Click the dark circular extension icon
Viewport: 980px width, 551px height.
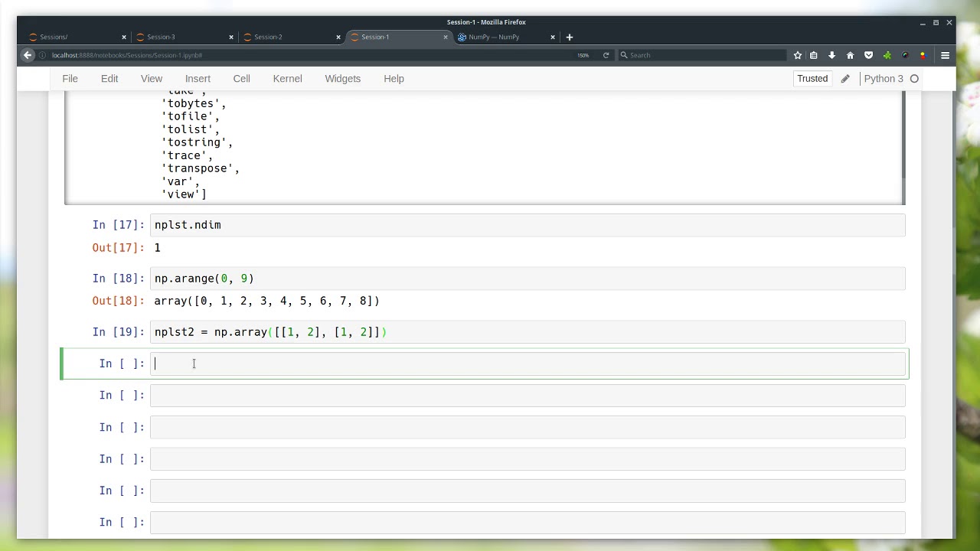coord(905,55)
